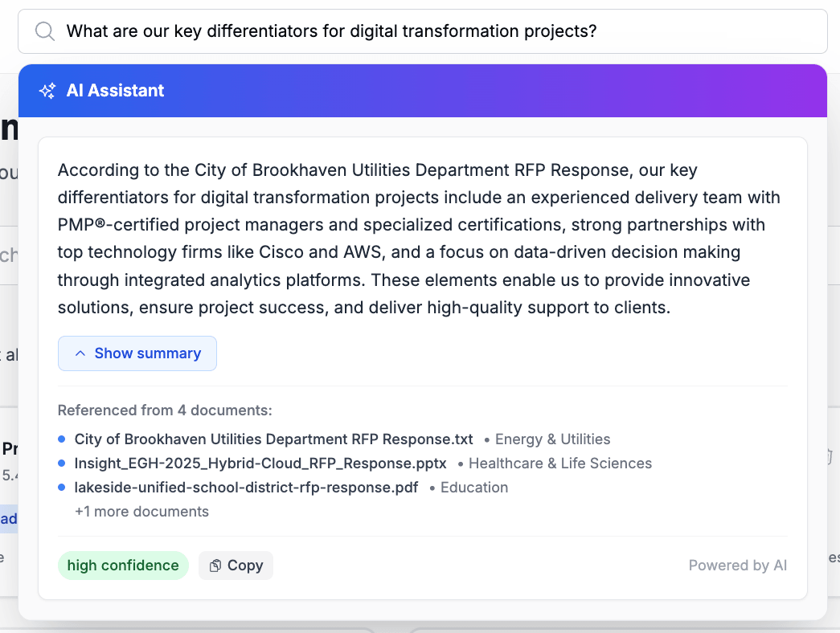Viewport: 840px width, 633px height.
Task: Click the blue bullet beside the lakeside pdf
Action: [61, 487]
